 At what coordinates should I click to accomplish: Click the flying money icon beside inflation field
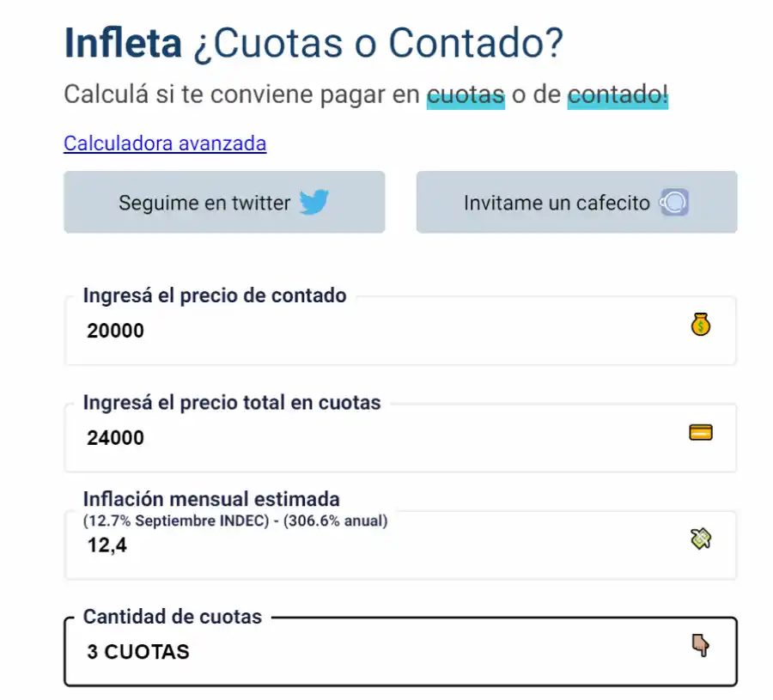click(700, 539)
